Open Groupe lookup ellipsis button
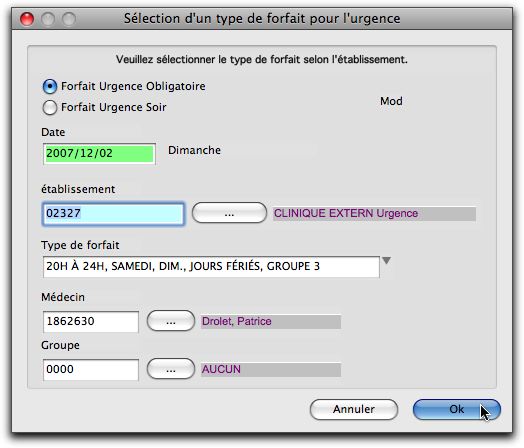524x448 pixels. [x=171, y=369]
